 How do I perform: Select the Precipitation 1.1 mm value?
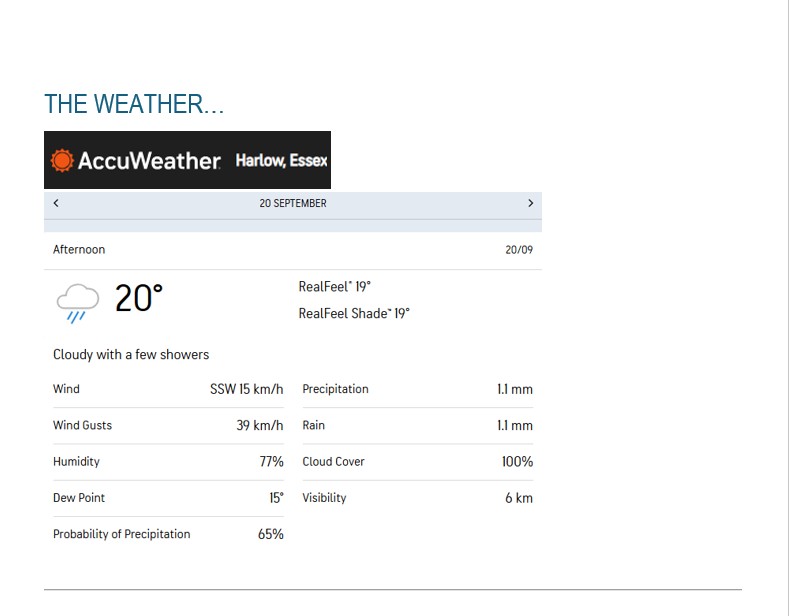[x=515, y=389]
